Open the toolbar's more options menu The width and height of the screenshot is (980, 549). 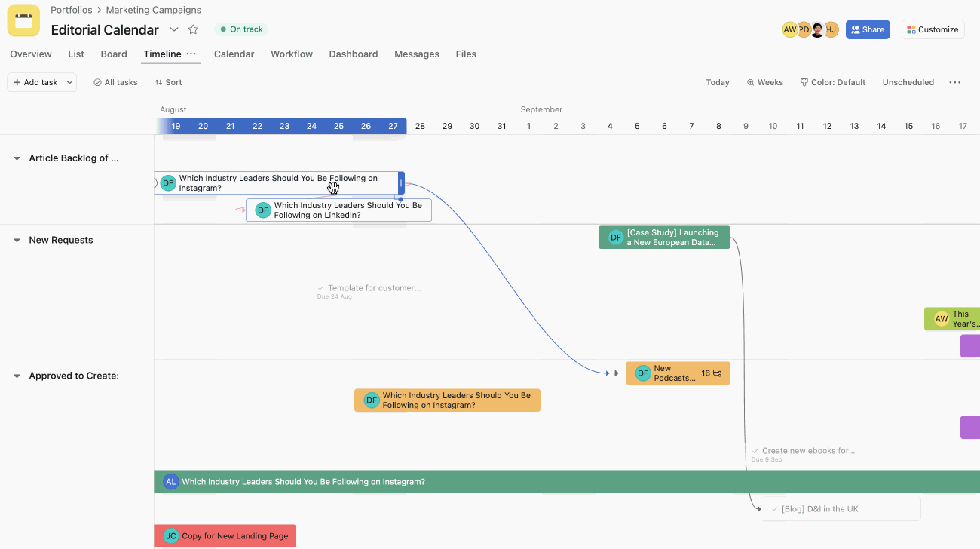(954, 82)
